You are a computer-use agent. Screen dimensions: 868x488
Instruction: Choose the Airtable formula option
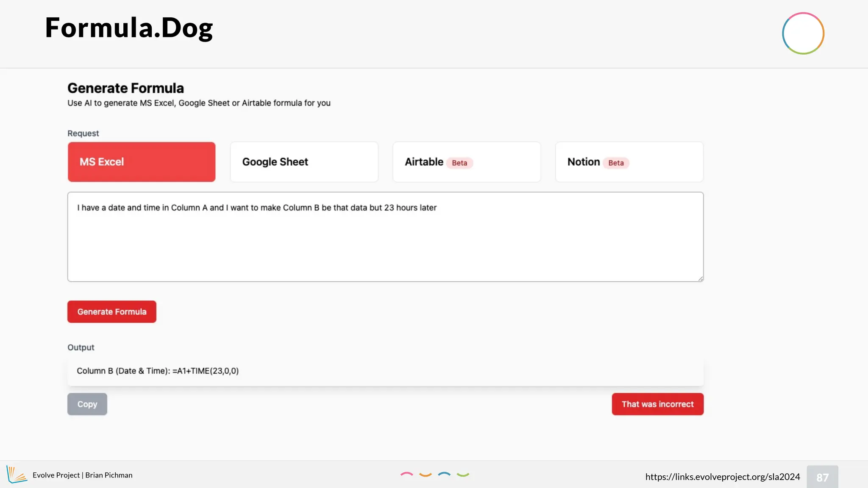(424, 162)
